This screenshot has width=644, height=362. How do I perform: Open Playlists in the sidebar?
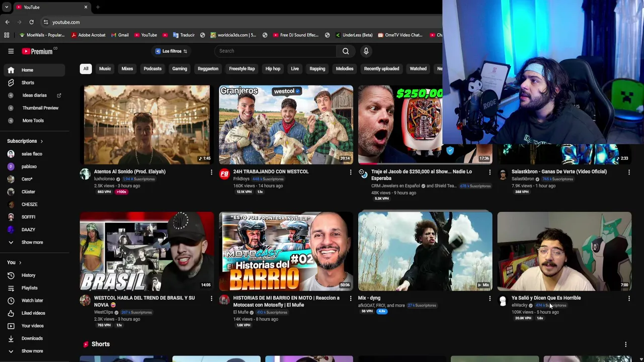[33, 288]
